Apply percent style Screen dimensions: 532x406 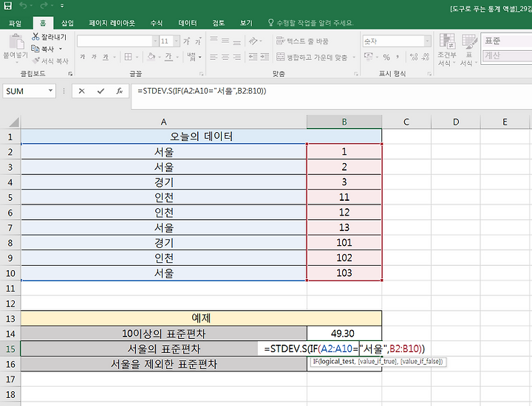coord(386,57)
